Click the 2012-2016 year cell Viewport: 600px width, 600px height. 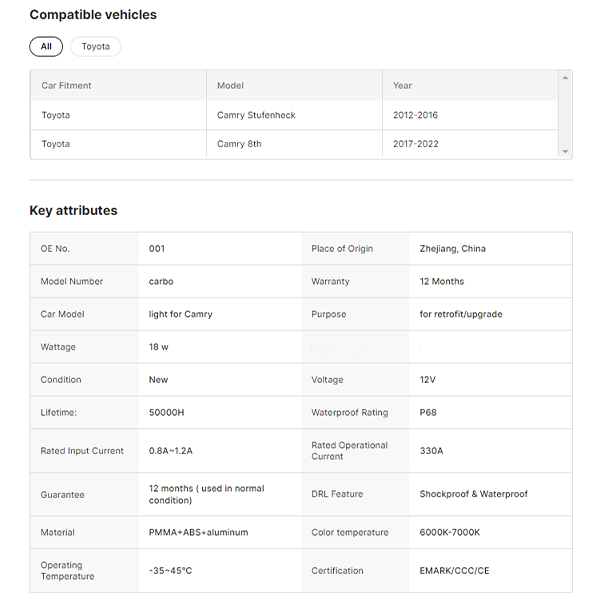415,115
